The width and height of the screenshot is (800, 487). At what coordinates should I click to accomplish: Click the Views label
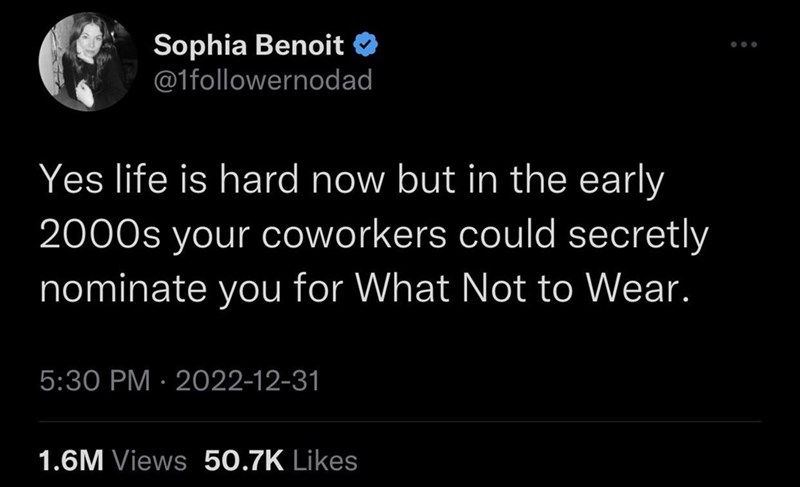pos(148,460)
